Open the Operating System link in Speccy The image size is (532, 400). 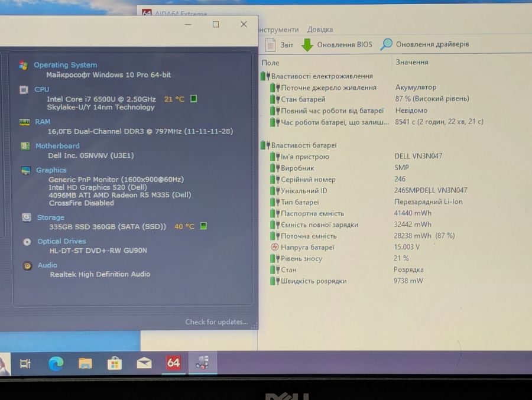[x=65, y=65]
